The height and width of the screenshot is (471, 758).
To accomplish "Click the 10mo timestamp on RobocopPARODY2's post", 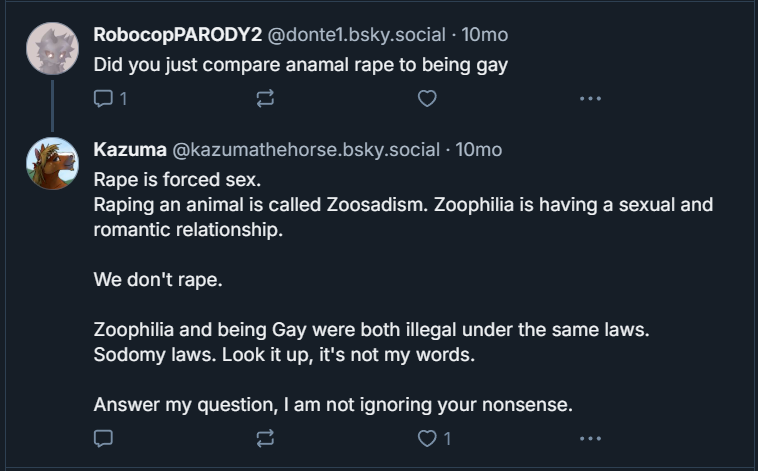I will (x=485, y=34).
